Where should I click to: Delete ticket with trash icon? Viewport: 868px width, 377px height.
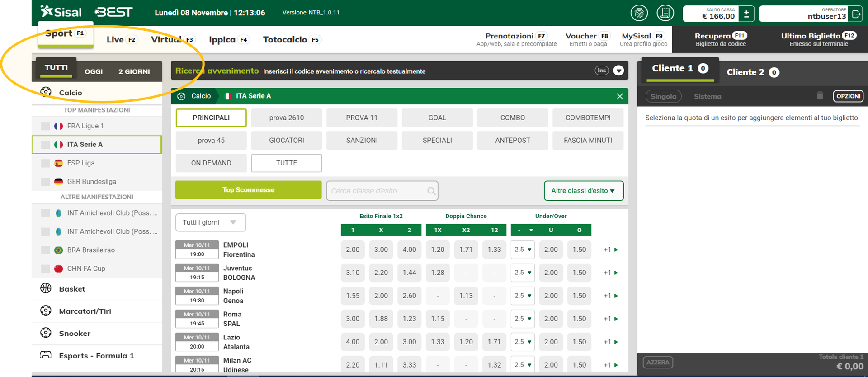820,96
